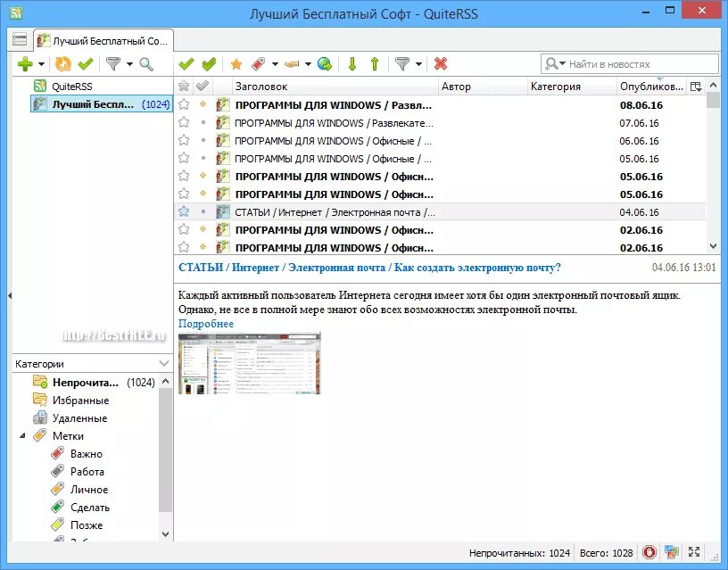Image resolution: width=728 pixels, height=570 pixels.
Task: Go to next news with green down arrow
Action: pos(352,64)
